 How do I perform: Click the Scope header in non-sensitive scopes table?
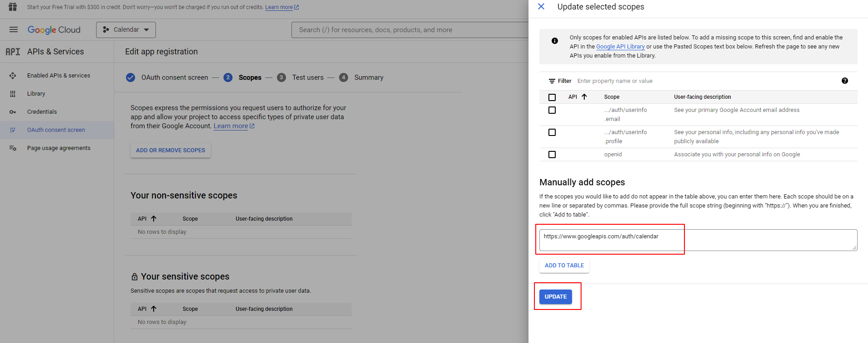click(x=190, y=219)
